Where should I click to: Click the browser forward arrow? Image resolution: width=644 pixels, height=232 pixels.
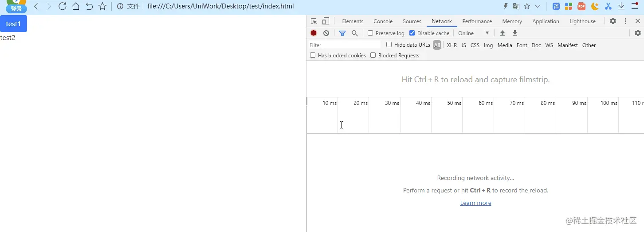pos(49,6)
